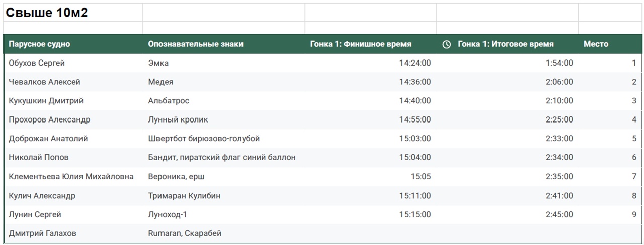This screenshot has width=644, height=245.
Task: Click the 'Парусное судно' column header
Action: coord(39,44)
